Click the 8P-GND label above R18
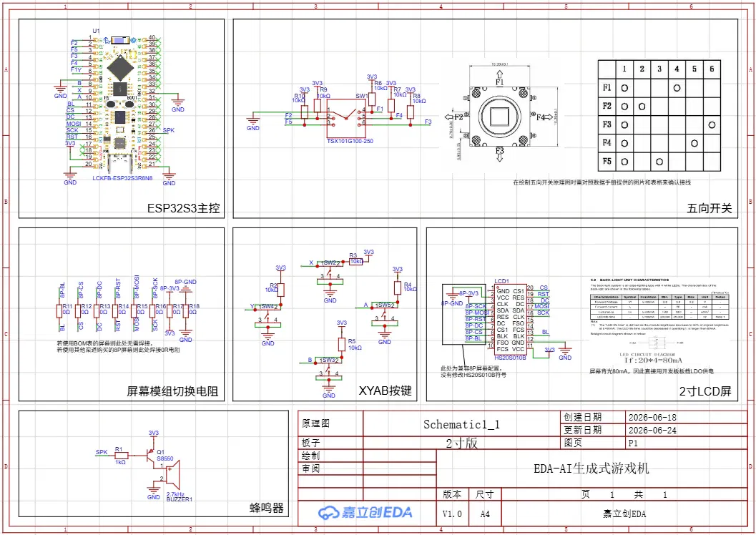The image size is (756, 535). point(185,282)
